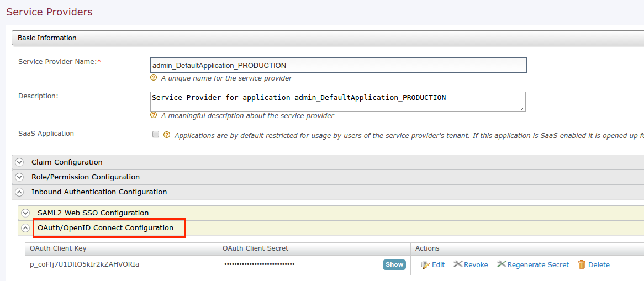Expand Role/Permission Configuration section

(x=20, y=177)
